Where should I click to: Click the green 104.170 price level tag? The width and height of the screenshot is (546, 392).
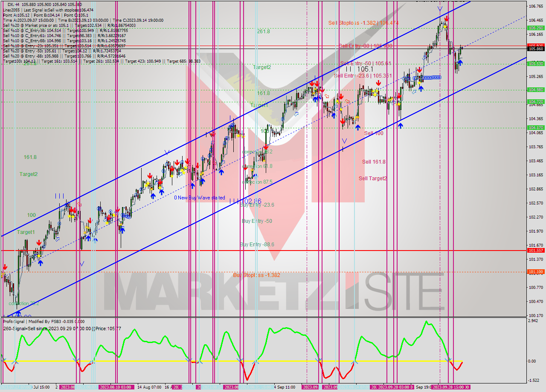536,127
